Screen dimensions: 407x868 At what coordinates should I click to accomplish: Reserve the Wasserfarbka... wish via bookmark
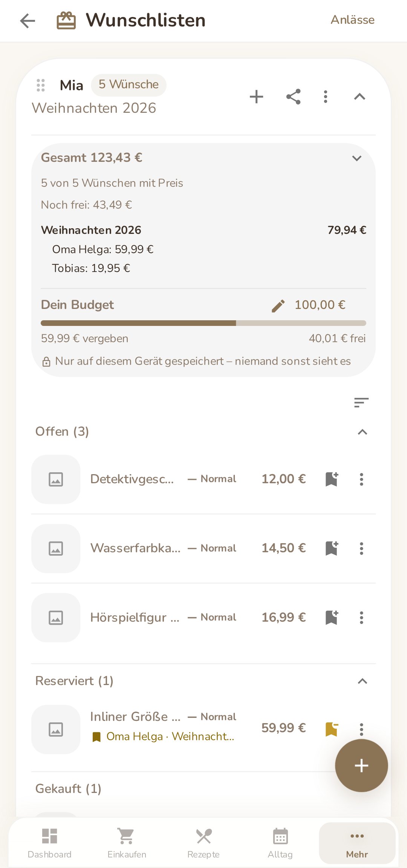(332, 548)
